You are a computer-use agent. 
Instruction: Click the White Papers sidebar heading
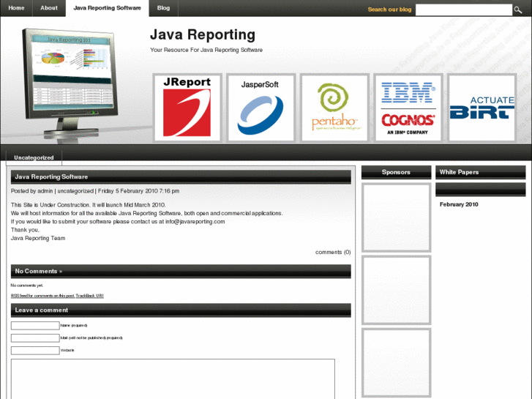pos(481,172)
